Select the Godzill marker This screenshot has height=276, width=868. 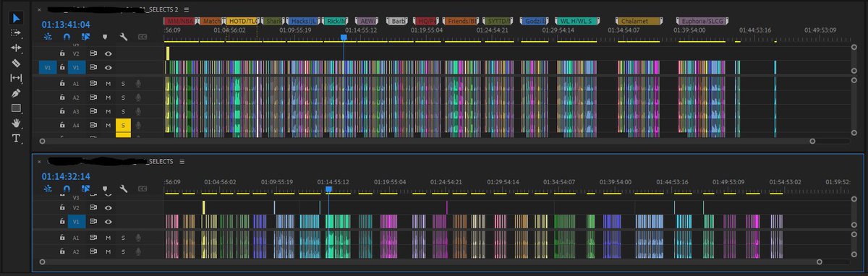pyautogui.click(x=534, y=22)
